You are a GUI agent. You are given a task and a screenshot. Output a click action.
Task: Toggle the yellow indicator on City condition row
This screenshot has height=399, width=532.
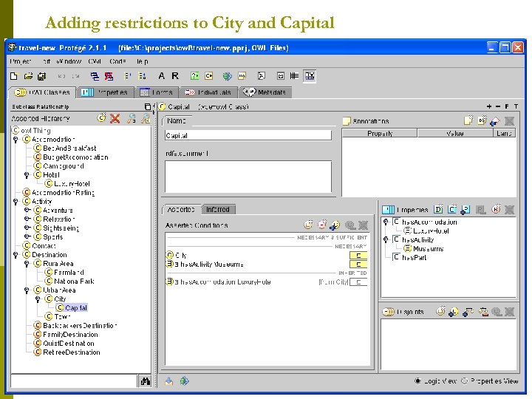tap(358, 256)
